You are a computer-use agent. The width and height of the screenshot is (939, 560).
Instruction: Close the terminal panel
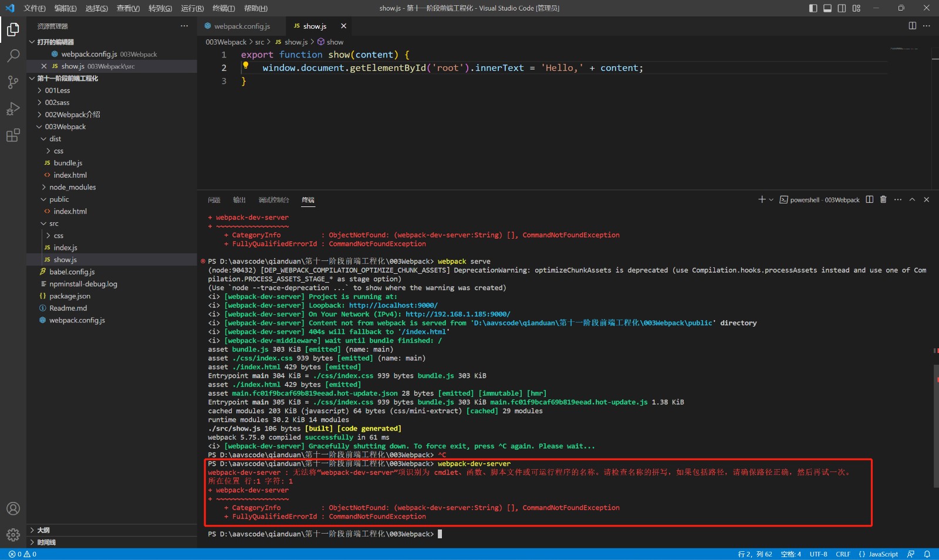(x=927, y=199)
